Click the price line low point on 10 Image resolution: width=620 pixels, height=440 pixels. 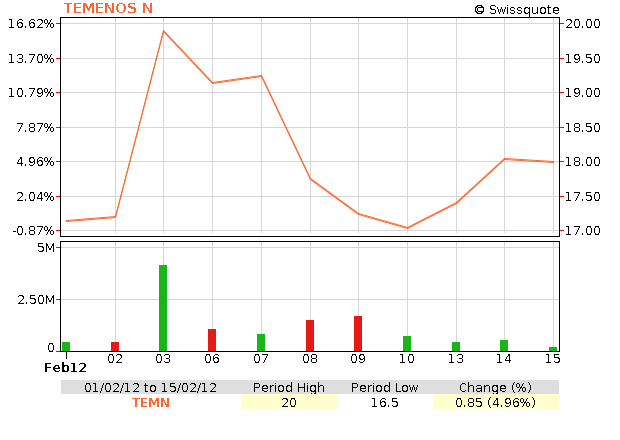pos(407,228)
